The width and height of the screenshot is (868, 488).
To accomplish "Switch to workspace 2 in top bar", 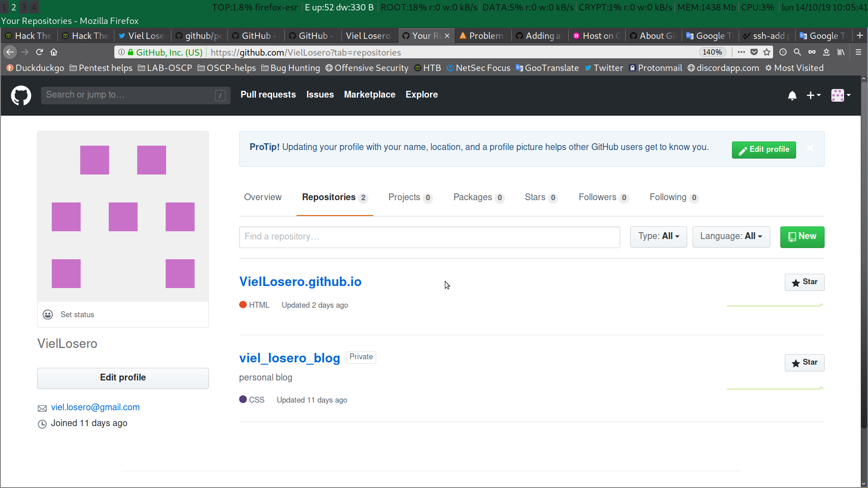I will [x=14, y=7].
